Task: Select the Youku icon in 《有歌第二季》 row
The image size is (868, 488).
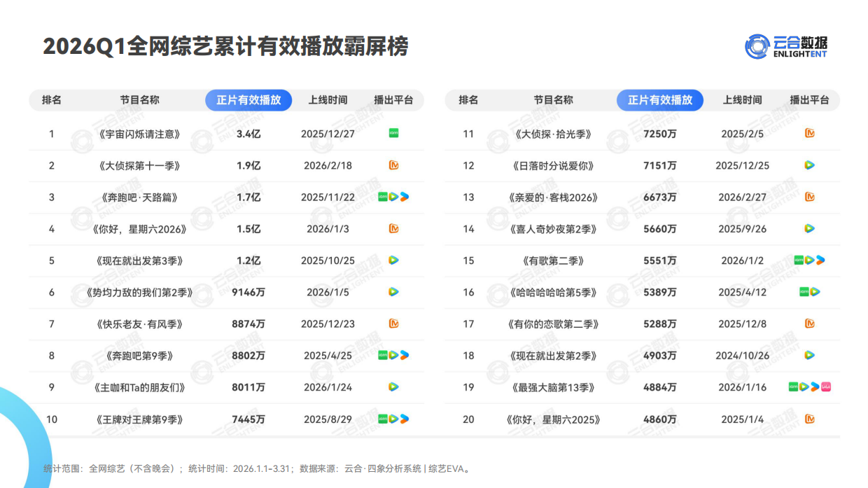Action: point(820,260)
